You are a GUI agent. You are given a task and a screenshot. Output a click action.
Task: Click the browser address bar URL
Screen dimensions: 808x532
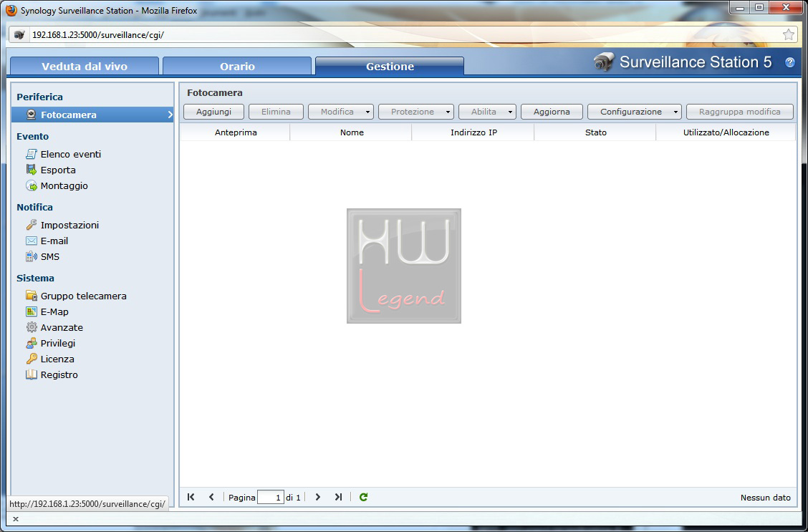[98, 35]
